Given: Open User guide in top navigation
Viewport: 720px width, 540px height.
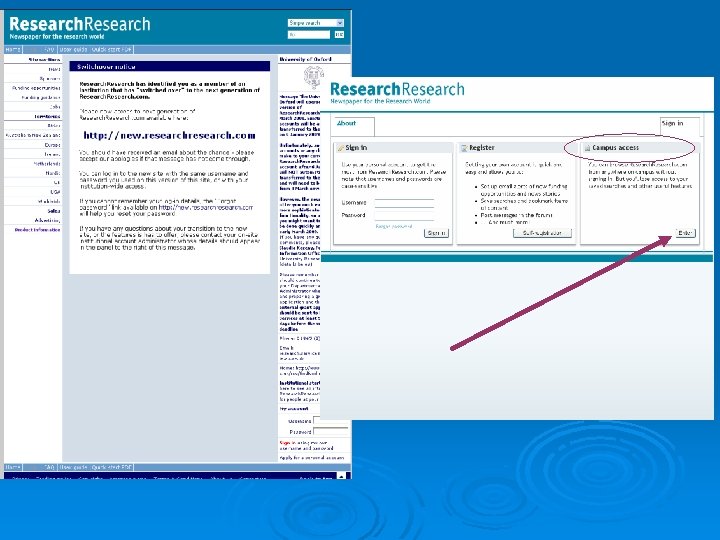Looking at the screenshot, I should tap(73, 49).
